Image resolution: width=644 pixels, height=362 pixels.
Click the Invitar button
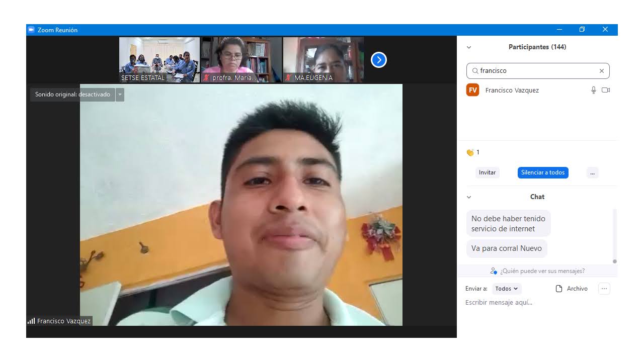click(x=487, y=172)
